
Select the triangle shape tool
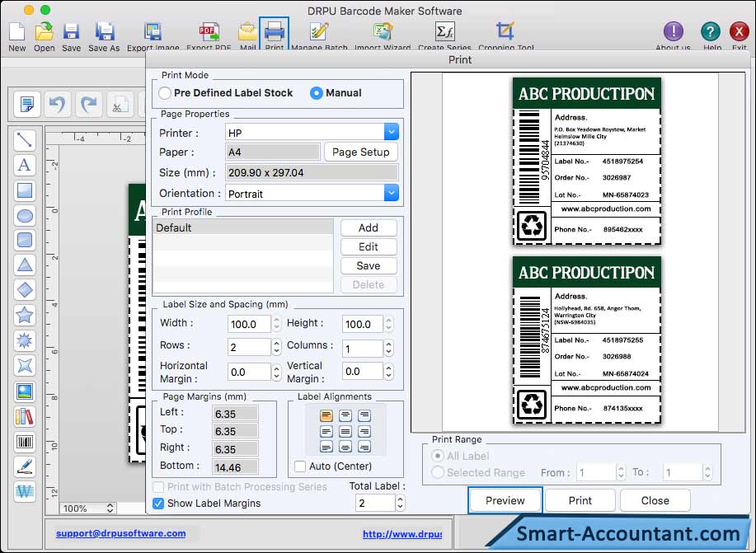[25, 265]
